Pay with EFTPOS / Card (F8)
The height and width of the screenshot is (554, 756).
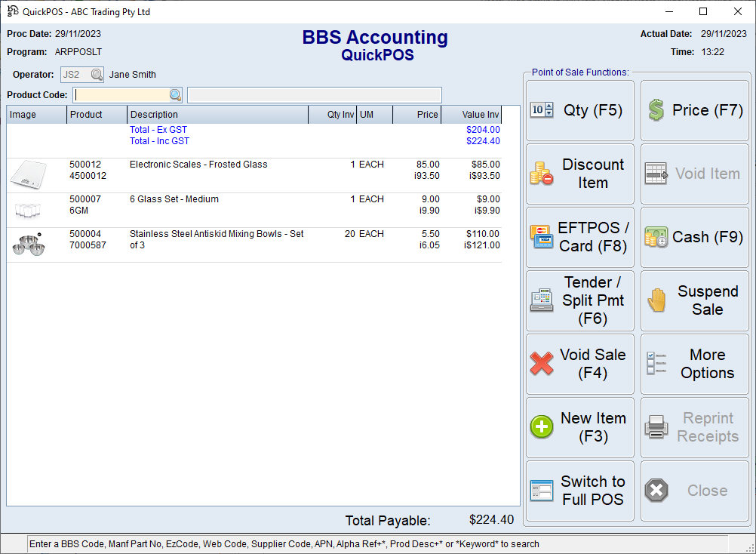coord(579,237)
